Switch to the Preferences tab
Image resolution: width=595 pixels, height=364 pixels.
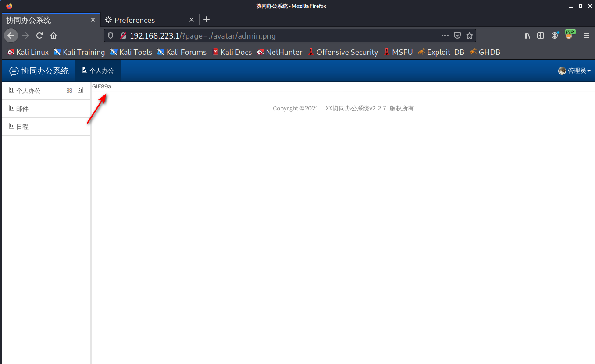[x=135, y=20]
